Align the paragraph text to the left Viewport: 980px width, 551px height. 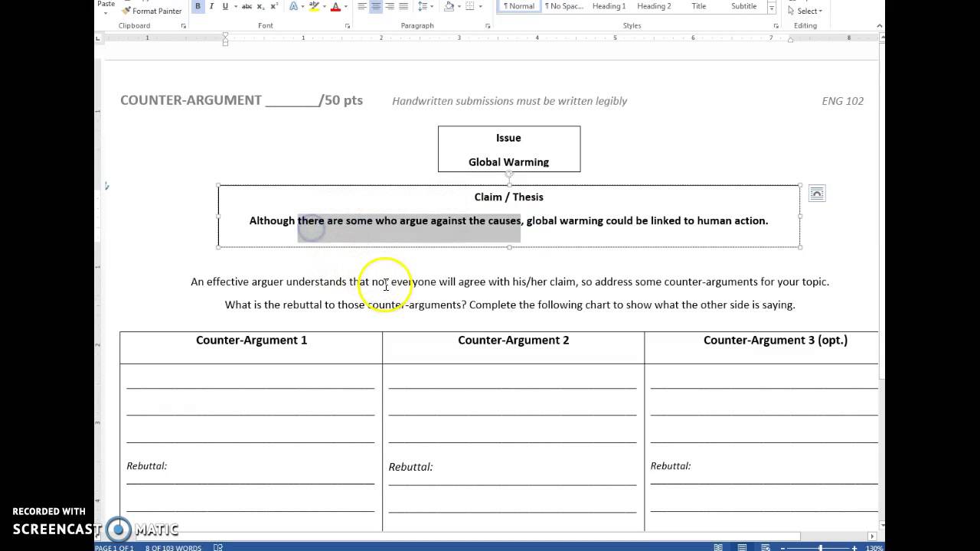[361, 6]
